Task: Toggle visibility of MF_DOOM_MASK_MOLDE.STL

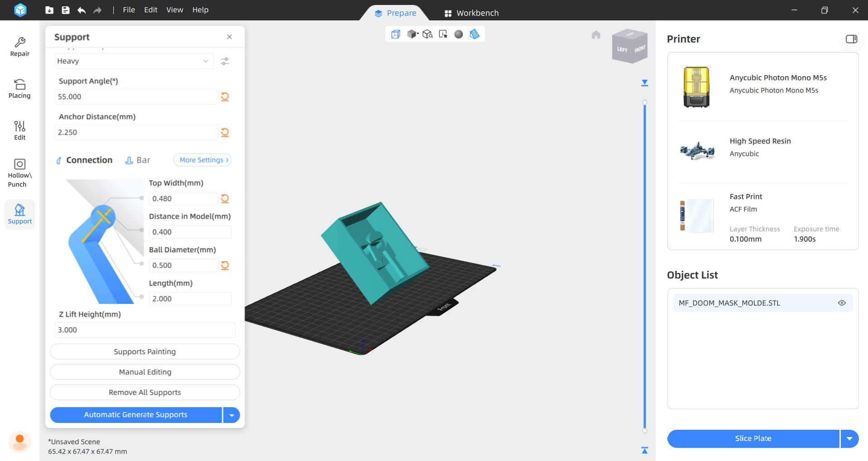Action: point(842,303)
